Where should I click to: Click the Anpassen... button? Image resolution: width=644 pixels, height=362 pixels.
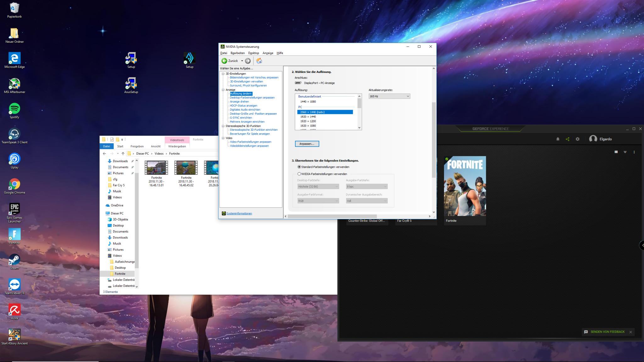click(307, 144)
